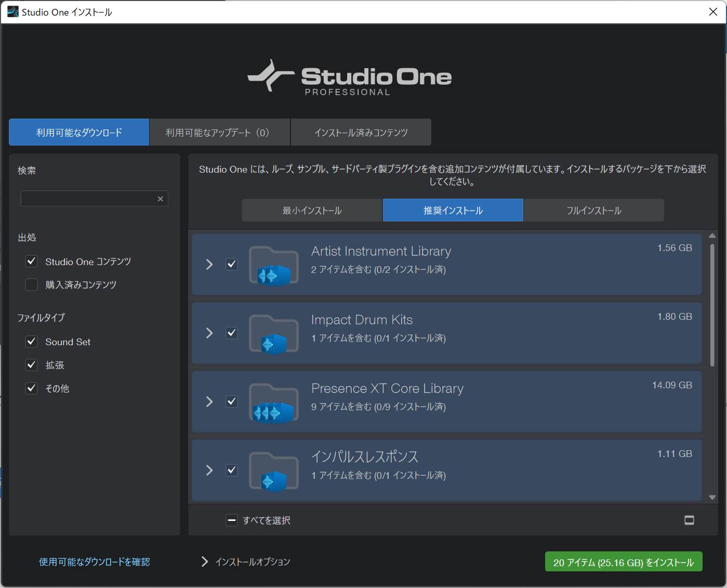Expand the Presence XT Core Library package

coord(209,401)
